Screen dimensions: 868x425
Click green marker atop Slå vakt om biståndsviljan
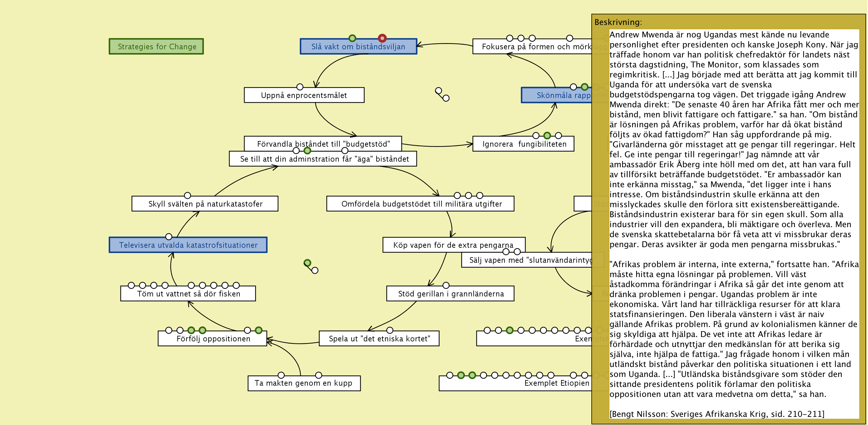click(352, 38)
